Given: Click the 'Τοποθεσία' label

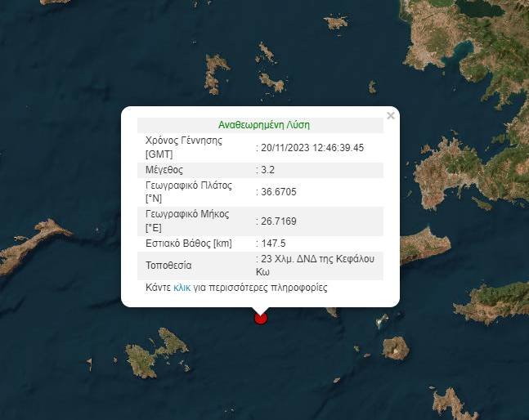Looking at the screenshot, I should click(170, 265).
